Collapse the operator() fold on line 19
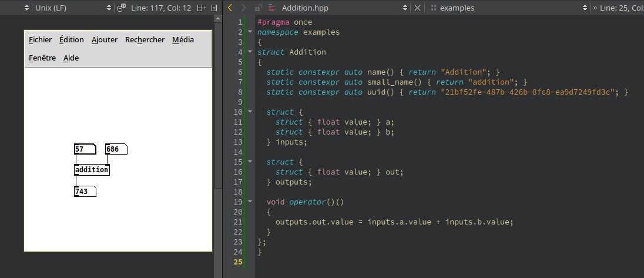This screenshot has width=644, height=278. point(250,202)
